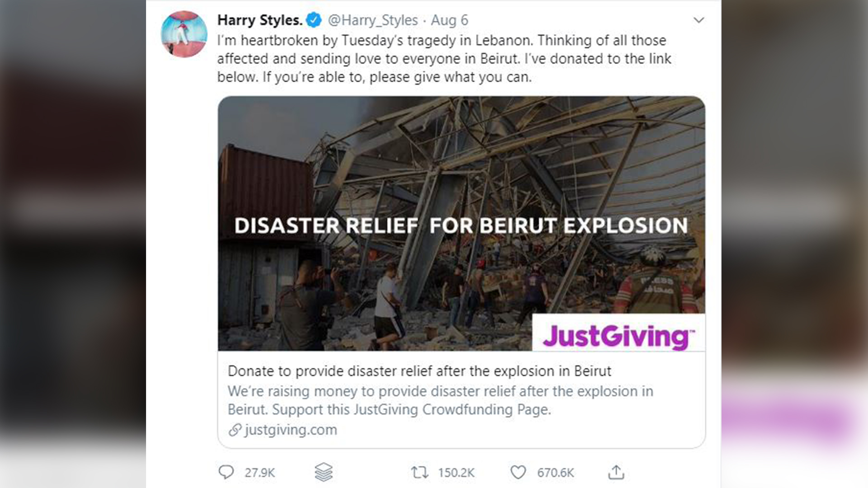Click the blue verified badge
868x488 pixels.
[314, 20]
